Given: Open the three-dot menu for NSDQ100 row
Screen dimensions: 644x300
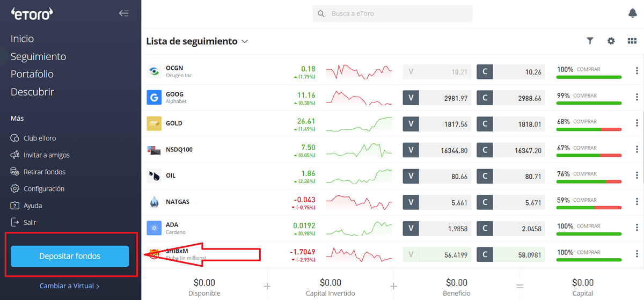Looking at the screenshot, I should tap(636, 150).
